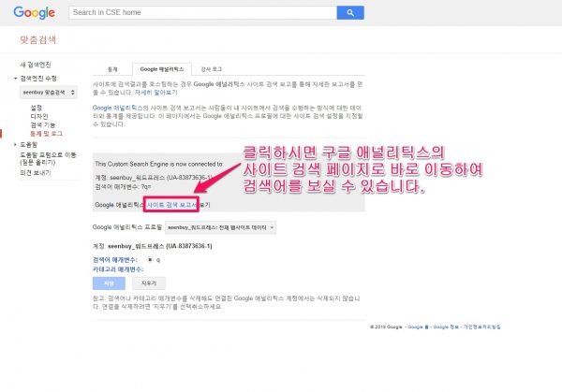Expand the 도움말 section
Screen dimensions: 562x392
coord(15,145)
